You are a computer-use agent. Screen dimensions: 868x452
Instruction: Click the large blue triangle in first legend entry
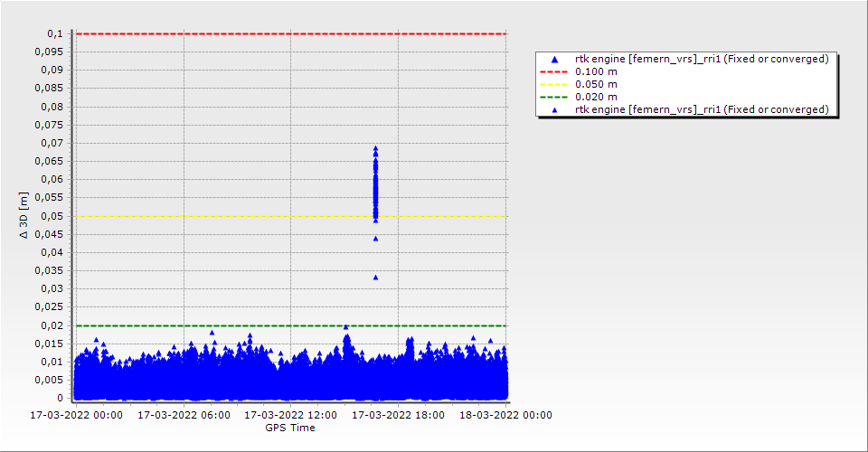(554, 60)
